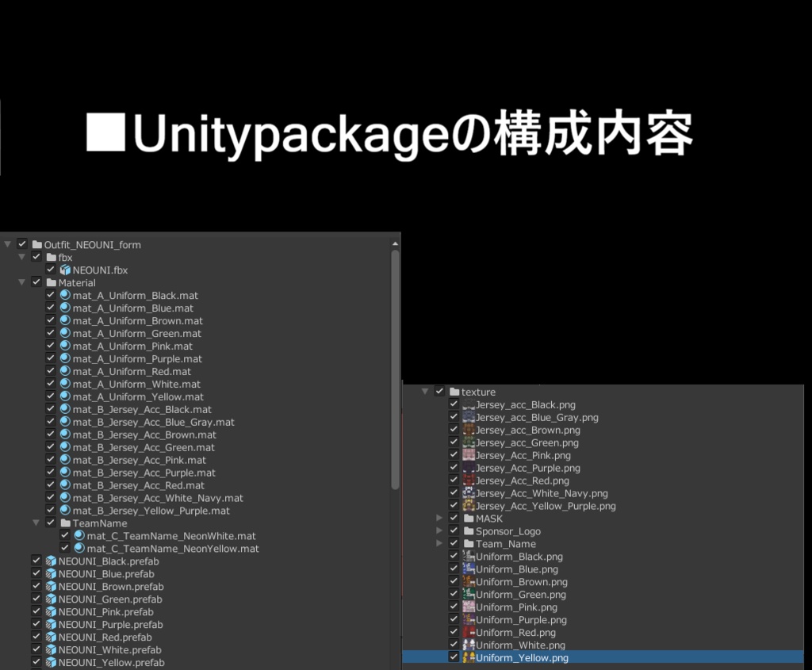Click the left list vertical scrollbar thumb
812x670 pixels.
pos(395,369)
